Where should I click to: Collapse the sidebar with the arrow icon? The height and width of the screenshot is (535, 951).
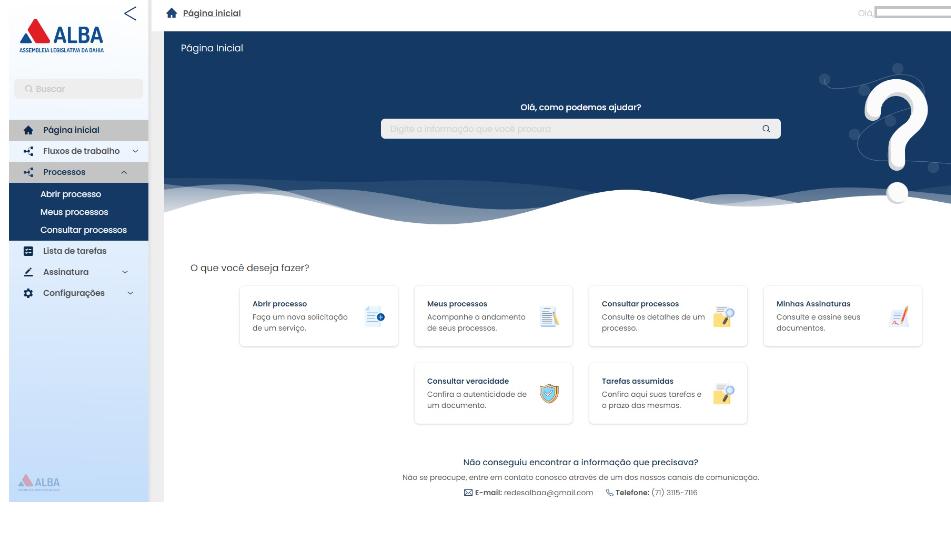[x=130, y=13]
